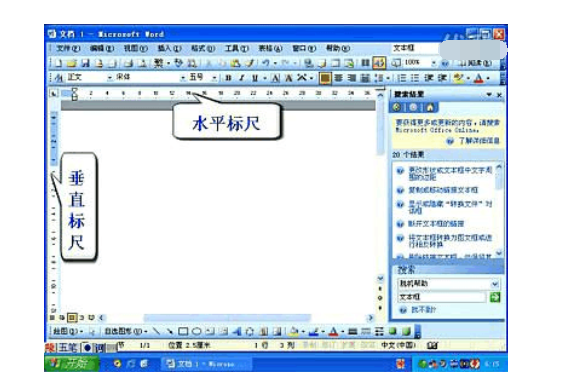Click the Insert WordArt icon
This screenshot has width=567, height=392.
point(237,331)
